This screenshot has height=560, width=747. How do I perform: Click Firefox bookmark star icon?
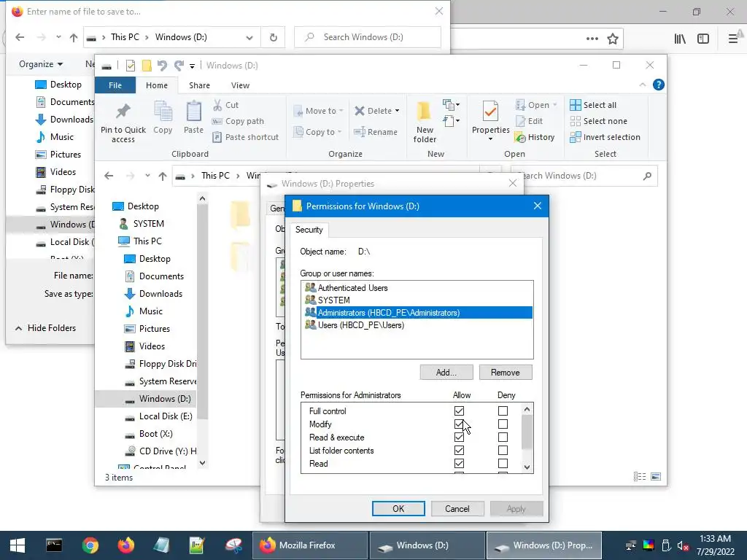tap(613, 39)
